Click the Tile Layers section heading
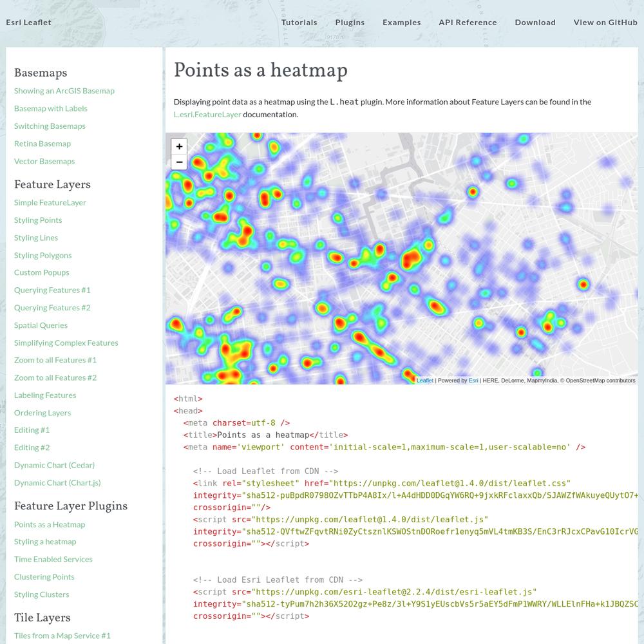The width and height of the screenshot is (644, 644). coord(43,618)
